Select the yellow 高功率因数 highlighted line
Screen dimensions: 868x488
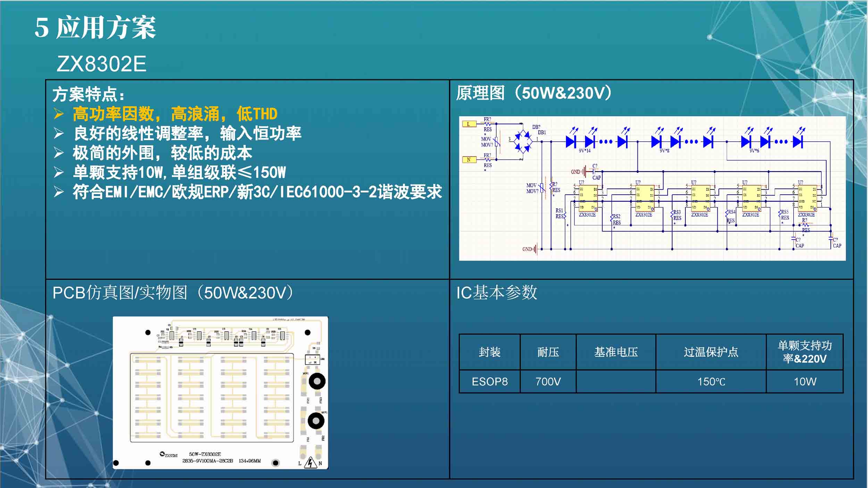175,114
